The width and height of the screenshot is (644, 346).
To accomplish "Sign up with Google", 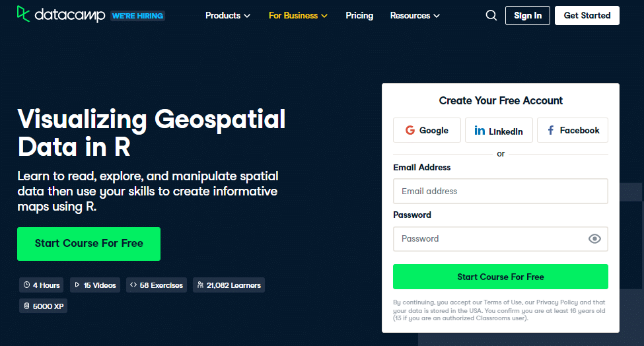I will coord(427,130).
